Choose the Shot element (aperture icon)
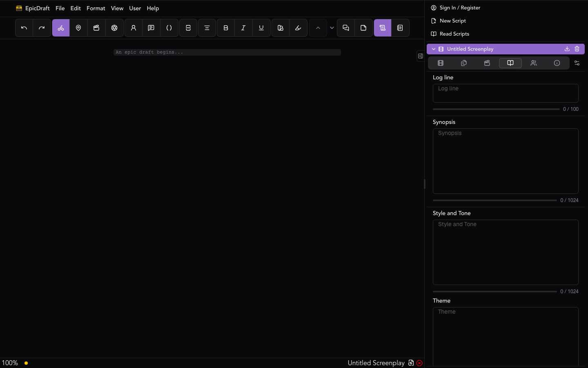The image size is (588, 368). coord(114,28)
